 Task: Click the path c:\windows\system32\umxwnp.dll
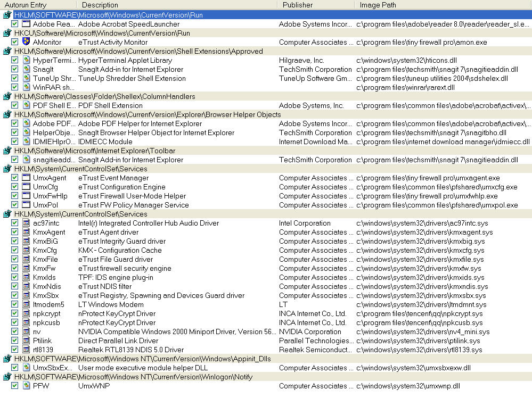[x=408, y=386]
